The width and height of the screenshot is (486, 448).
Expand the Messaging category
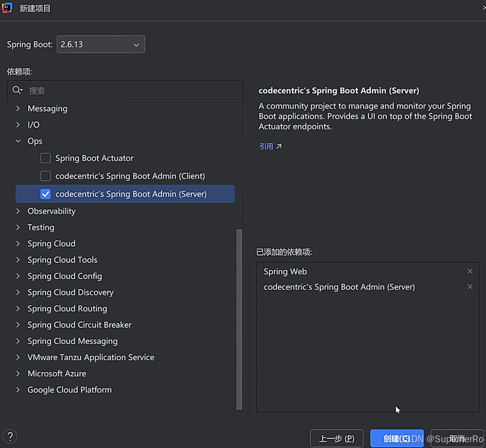tap(18, 108)
